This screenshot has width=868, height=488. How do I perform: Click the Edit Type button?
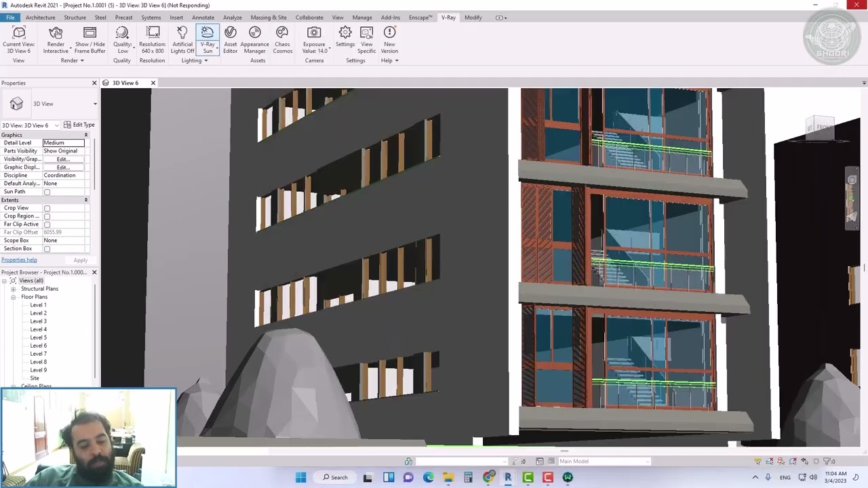80,125
